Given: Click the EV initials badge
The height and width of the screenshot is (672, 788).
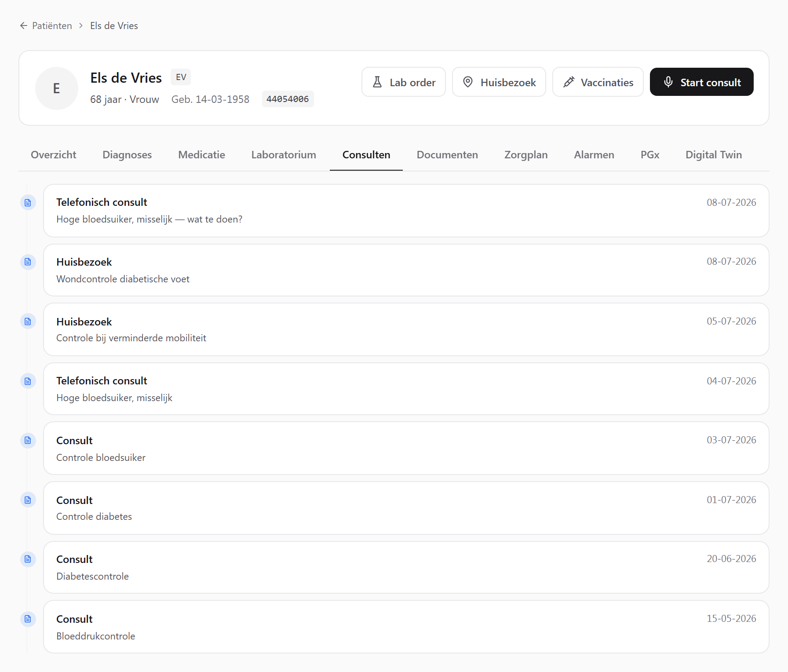Looking at the screenshot, I should (181, 77).
